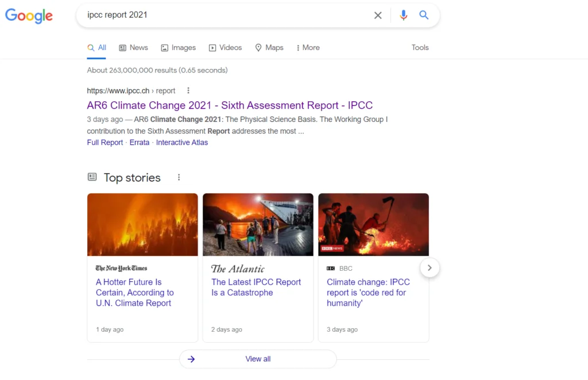Open three-dot menu next to Top stories

[179, 177]
